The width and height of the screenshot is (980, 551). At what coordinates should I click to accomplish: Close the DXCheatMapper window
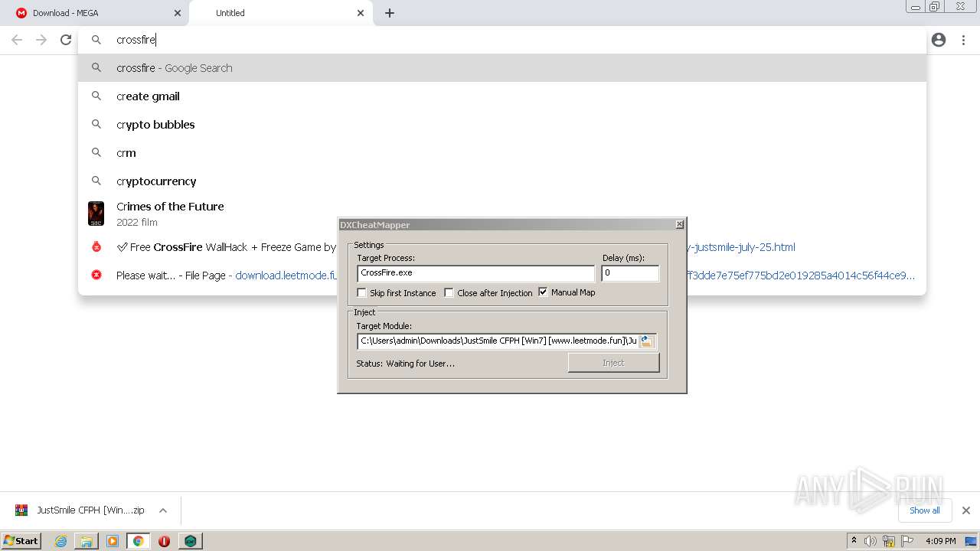[679, 224]
